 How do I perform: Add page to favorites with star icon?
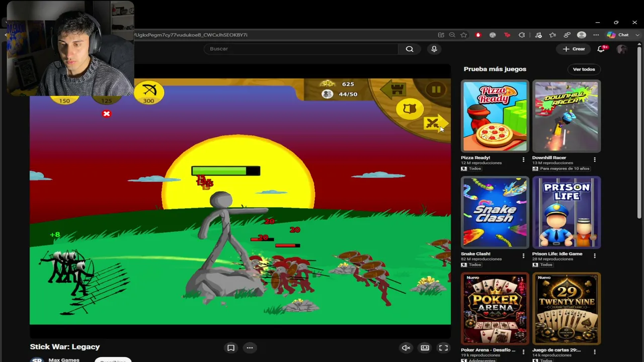pyautogui.click(x=464, y=35)
